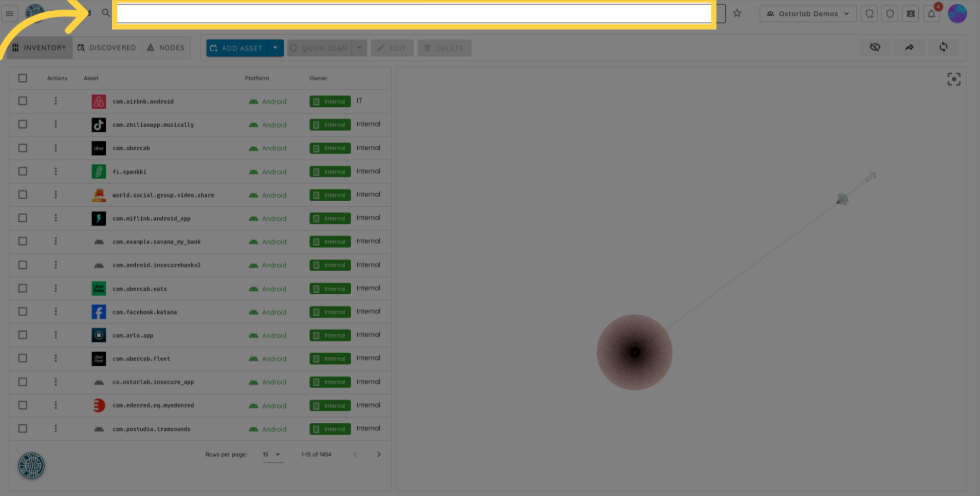
Task: Switch to the Discovered tab
Action: (x=107, y=48)
